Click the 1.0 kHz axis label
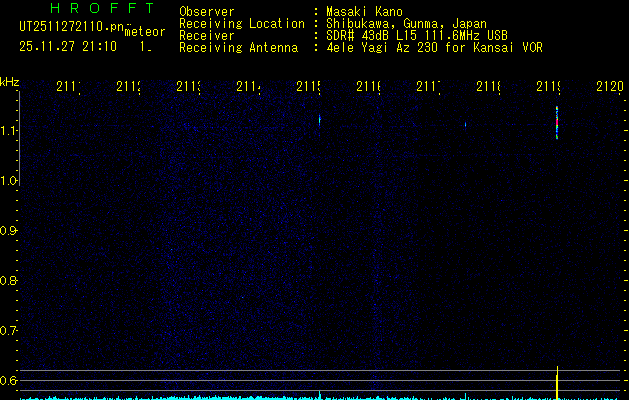This screenshot has height=400, width=629. (9, 181)
